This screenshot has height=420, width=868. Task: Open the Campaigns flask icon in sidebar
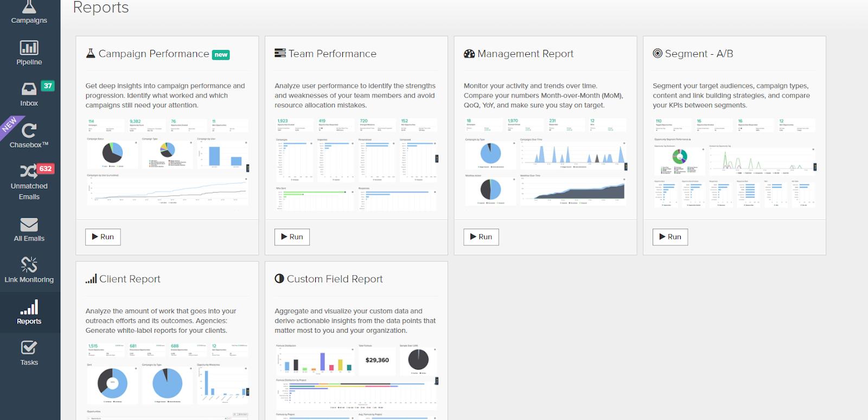pyautogui.click(x=29, y=7)
